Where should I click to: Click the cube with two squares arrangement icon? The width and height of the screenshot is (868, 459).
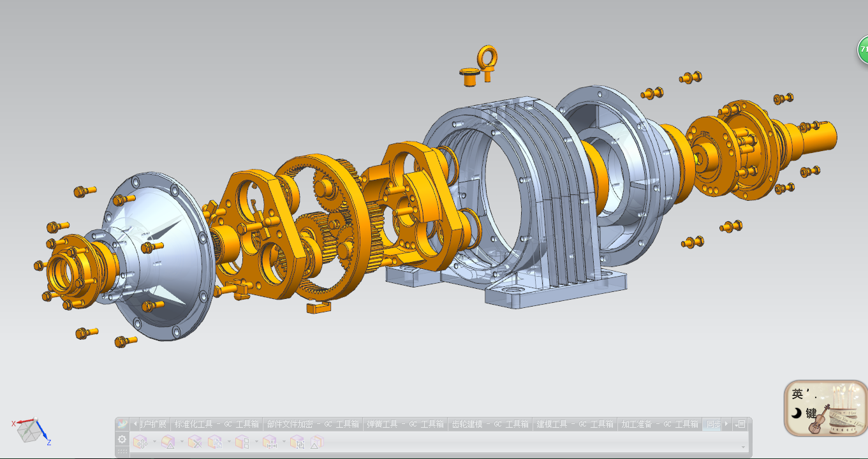coord(242,441)
